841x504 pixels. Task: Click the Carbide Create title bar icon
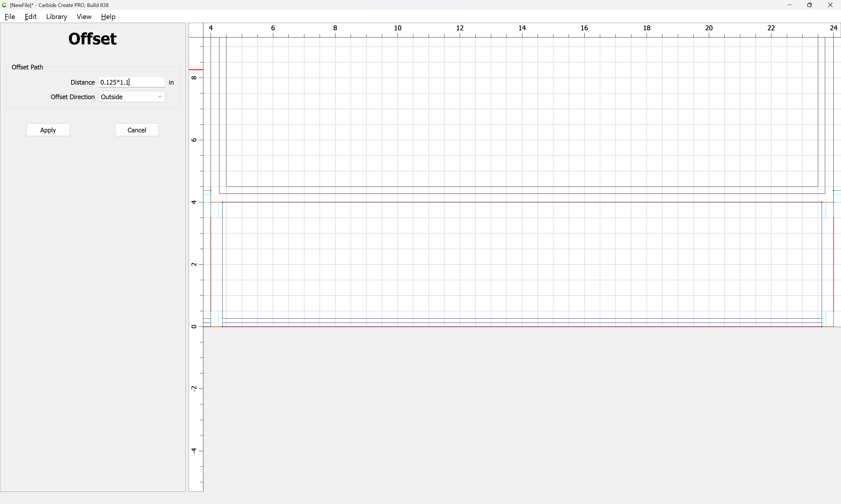(x=4, y=5)
